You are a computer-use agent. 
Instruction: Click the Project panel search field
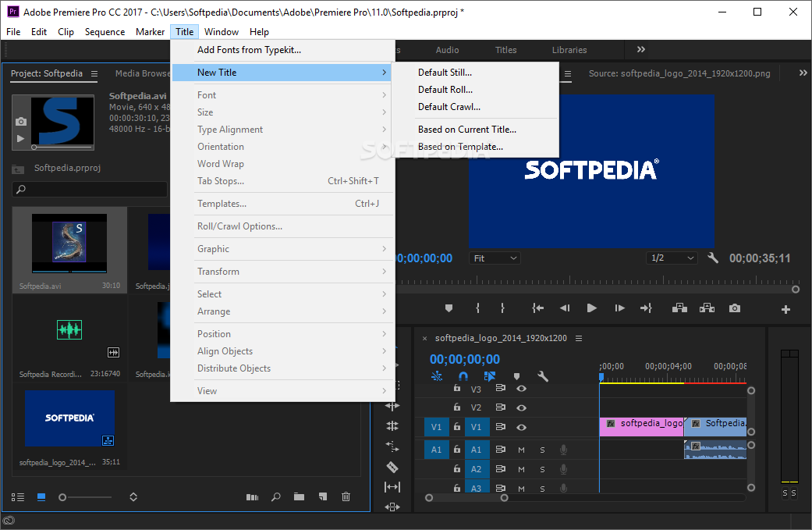(x=90, y=189)
